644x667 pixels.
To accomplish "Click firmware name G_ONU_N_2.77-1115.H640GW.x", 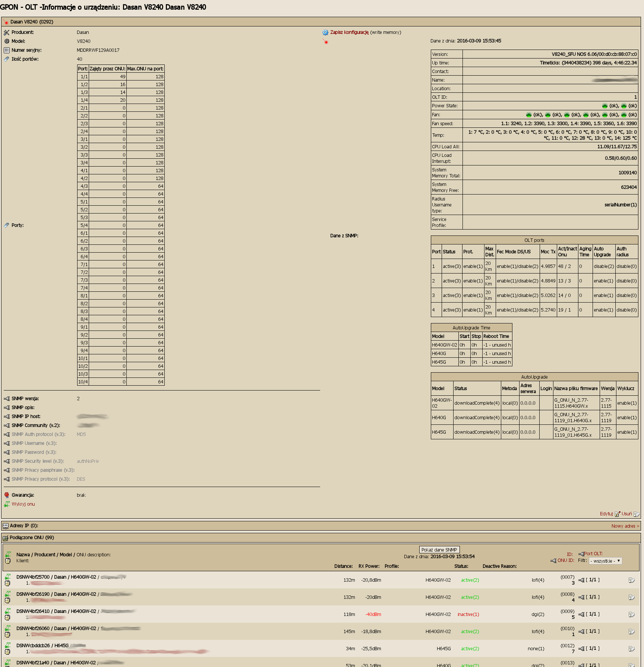I will (x=571, y=403).
